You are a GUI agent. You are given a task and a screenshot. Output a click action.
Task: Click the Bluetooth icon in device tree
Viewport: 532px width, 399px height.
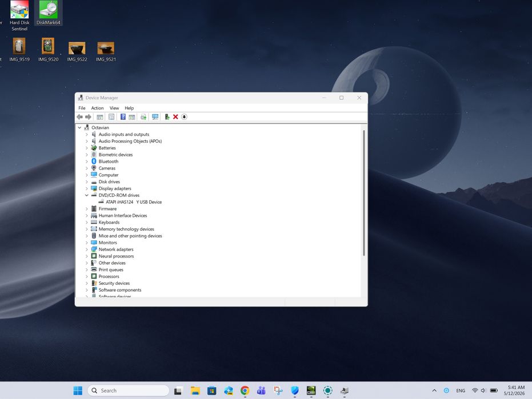[x=94, y=162]
